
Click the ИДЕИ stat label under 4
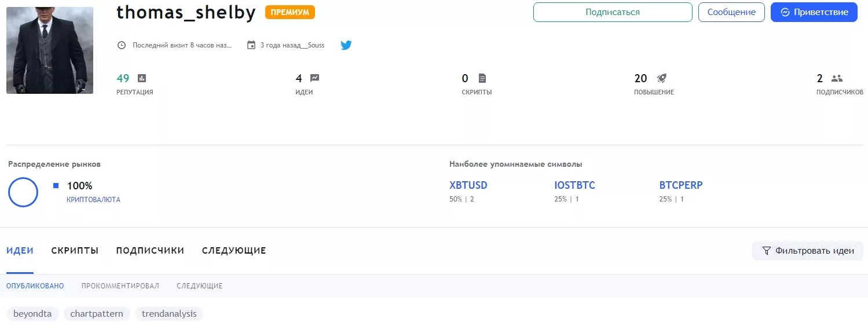tap(304, 92)
